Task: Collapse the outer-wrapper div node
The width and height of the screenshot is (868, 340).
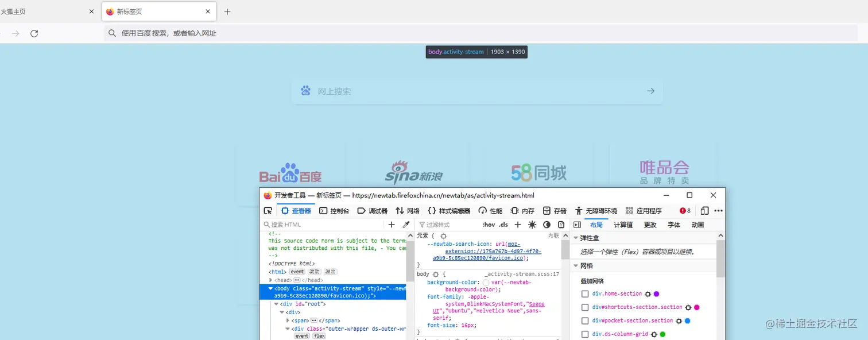Action: 288,329
